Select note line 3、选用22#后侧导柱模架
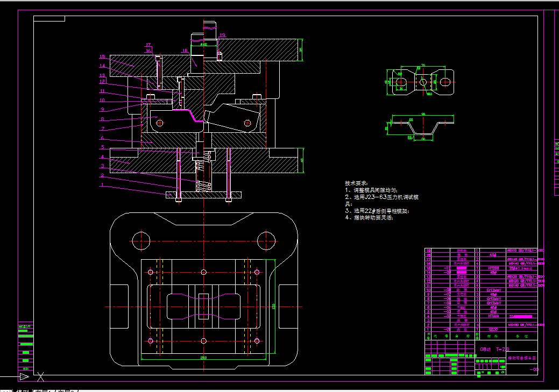Viewport: 559px width, 392px height. click(377, 211)
